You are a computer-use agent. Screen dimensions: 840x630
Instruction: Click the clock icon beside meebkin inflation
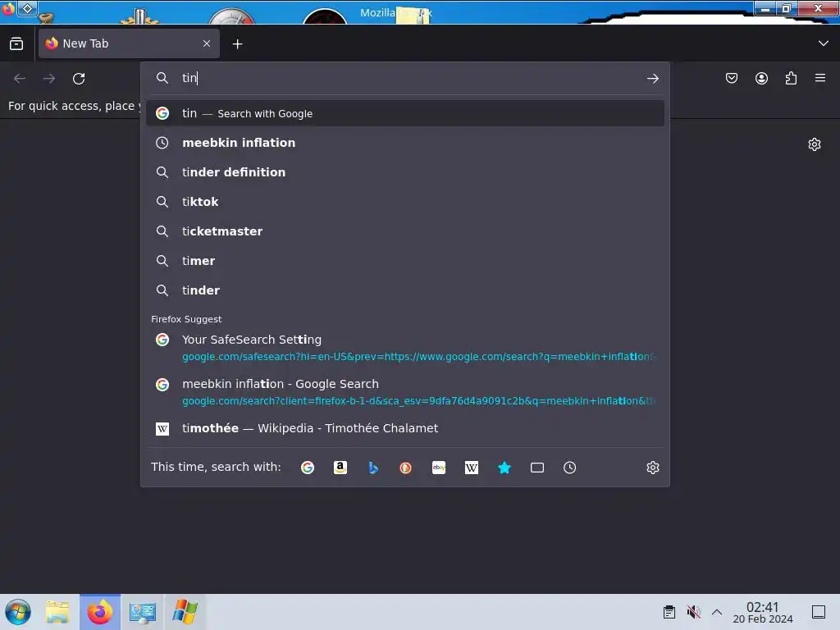click(162, 143)
